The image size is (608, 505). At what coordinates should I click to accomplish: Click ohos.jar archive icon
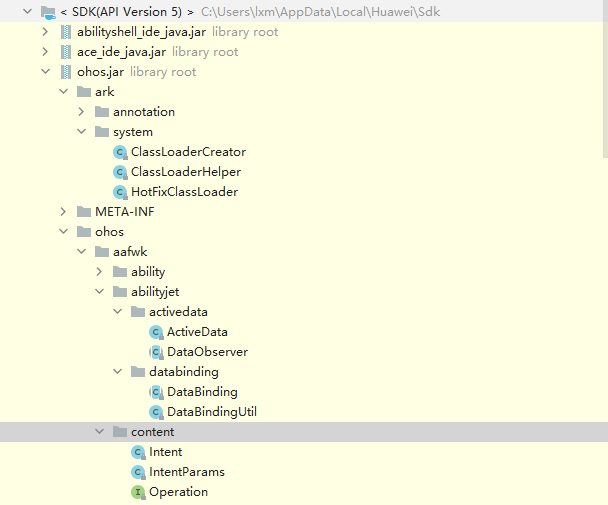pyautogui.click(x=66, y=72)
